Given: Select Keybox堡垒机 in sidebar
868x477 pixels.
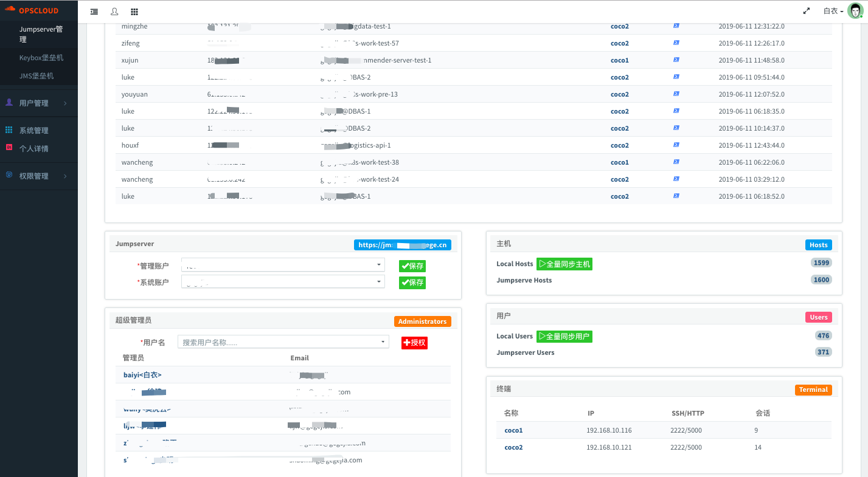Looking at the screenshot, I should 41,58.
